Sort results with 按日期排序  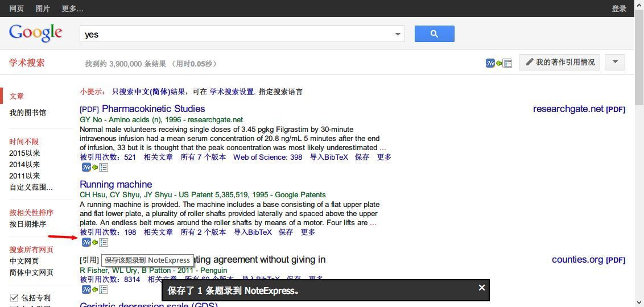pyautogui.click(x=28, y=224)
